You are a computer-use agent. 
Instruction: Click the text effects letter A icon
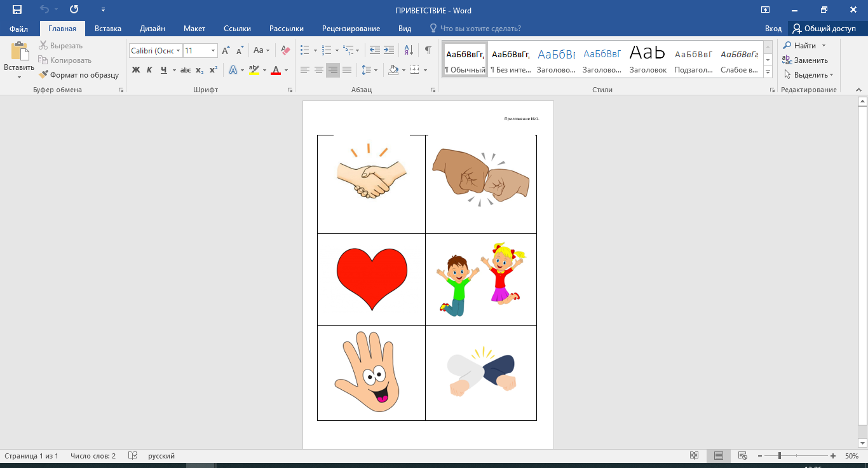click(233, 70)
